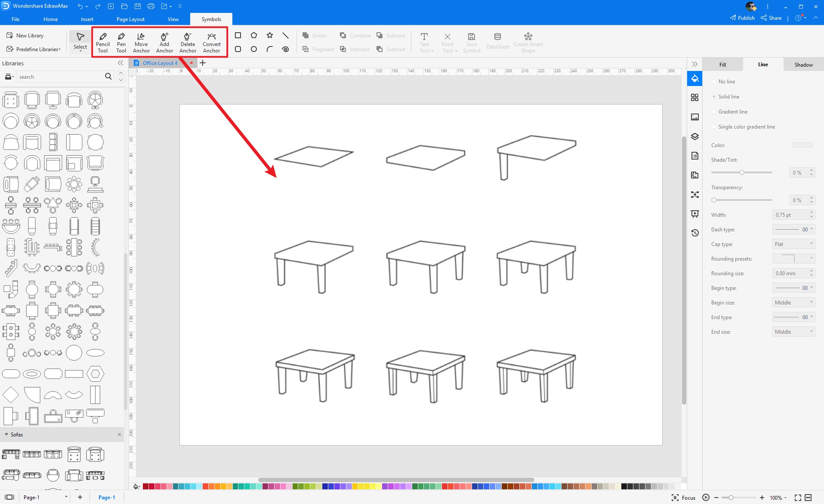Select the Pencil Tool

tap(103, 42)
